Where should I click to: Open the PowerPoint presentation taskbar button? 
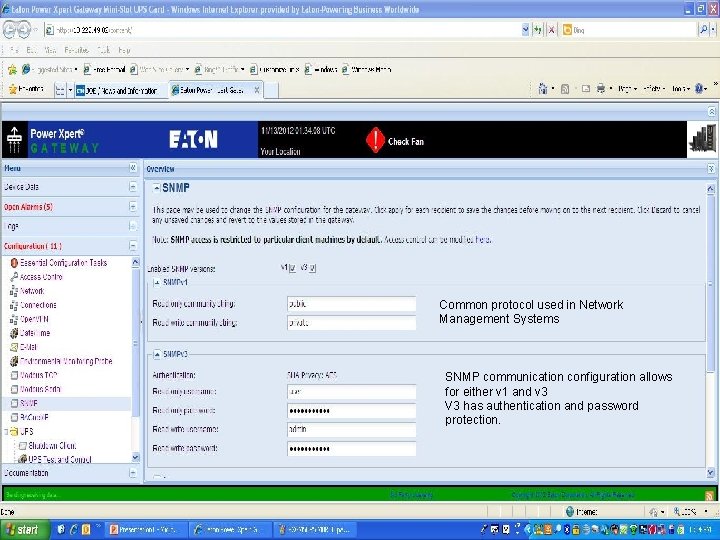144,530
